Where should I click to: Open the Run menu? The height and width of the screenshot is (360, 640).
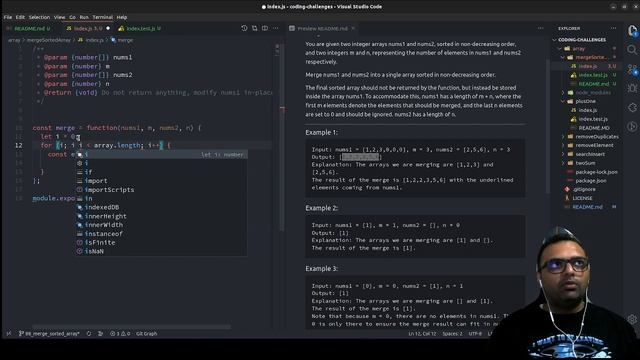pyautogui.click(x=84, y=17)
